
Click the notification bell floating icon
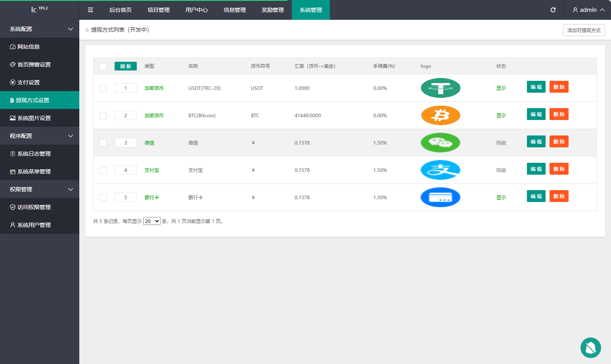coord(591,348)
